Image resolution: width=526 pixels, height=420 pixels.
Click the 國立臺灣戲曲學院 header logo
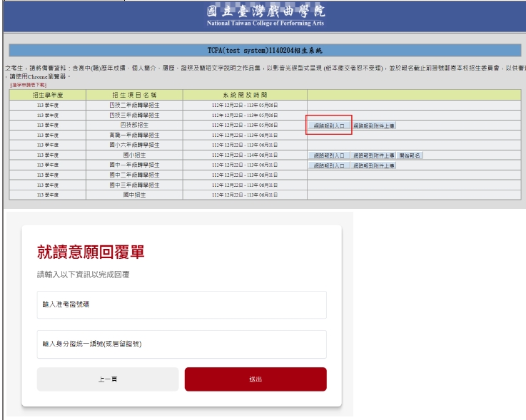tap(264, 16)
